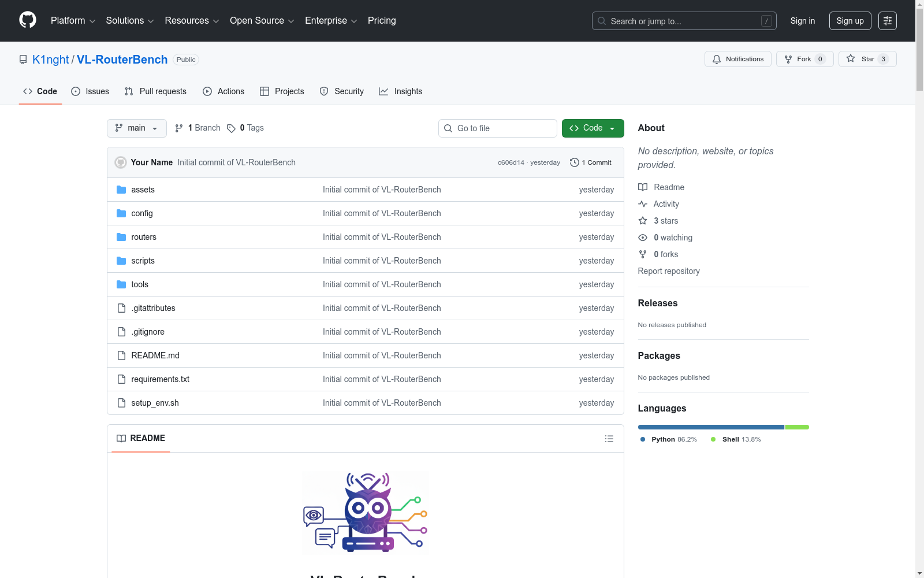
Task: Switch to the Projects tab
Action: [282, 91]
